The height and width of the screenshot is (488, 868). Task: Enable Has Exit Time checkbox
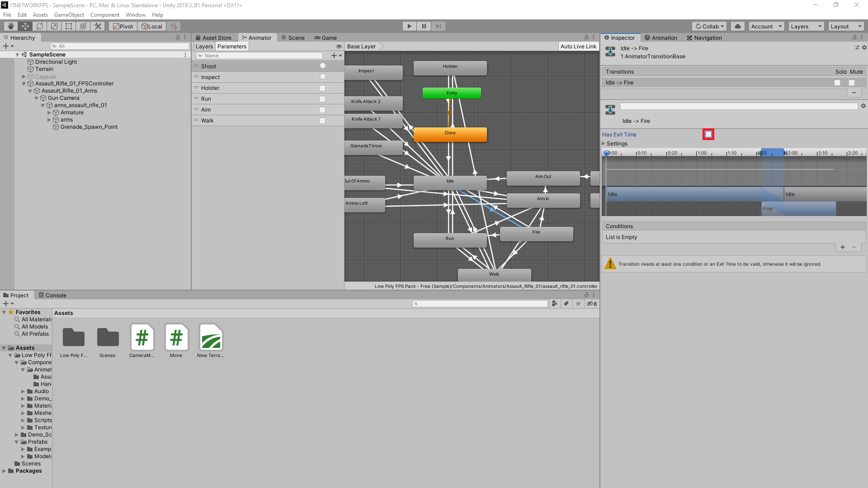pos(708,134)
